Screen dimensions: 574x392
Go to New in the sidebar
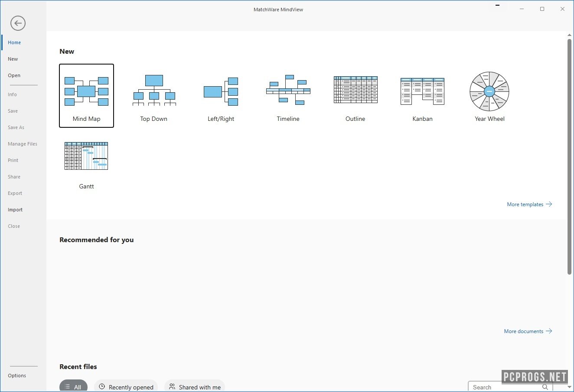click(13, 59)
